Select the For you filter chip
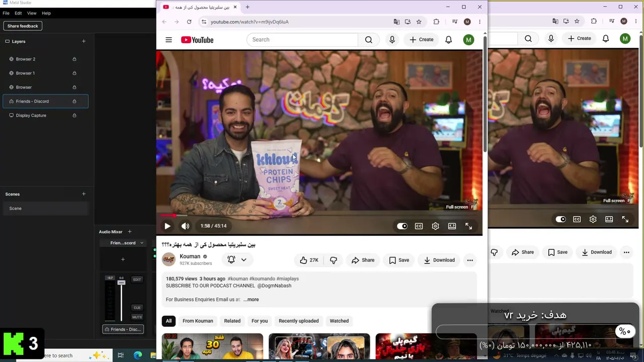This screenshot has width=644, height=362. pyautogui.click(x=260, y=321)
